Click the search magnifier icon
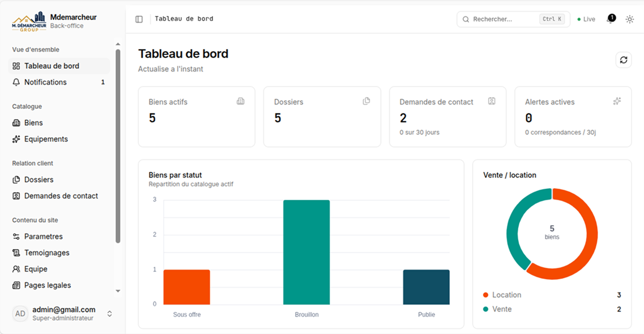The height and width of the screenshot is (334, 644). pos(466,19)
